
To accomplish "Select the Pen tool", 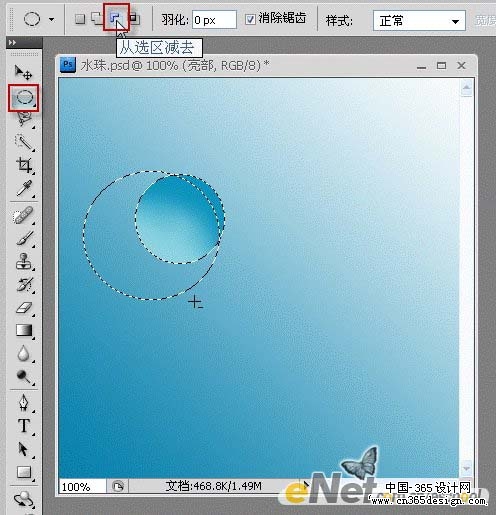I will point(24,403).
